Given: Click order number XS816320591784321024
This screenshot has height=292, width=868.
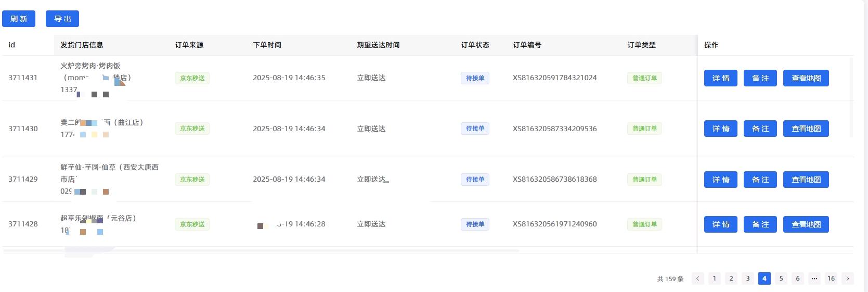Looking at the screenshot, I should click(555, 78).
